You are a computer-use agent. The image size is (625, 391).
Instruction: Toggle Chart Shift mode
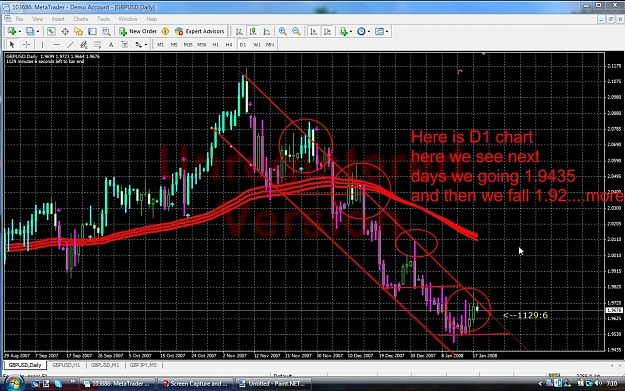point(327,31)
